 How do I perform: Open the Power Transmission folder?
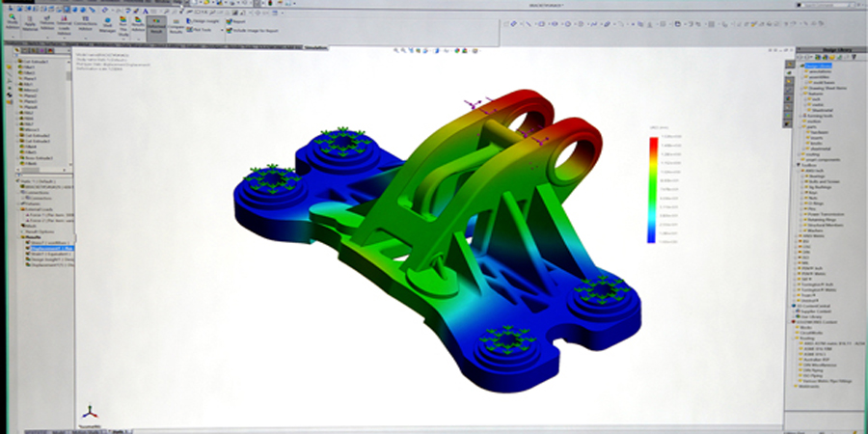click(825, 214)
